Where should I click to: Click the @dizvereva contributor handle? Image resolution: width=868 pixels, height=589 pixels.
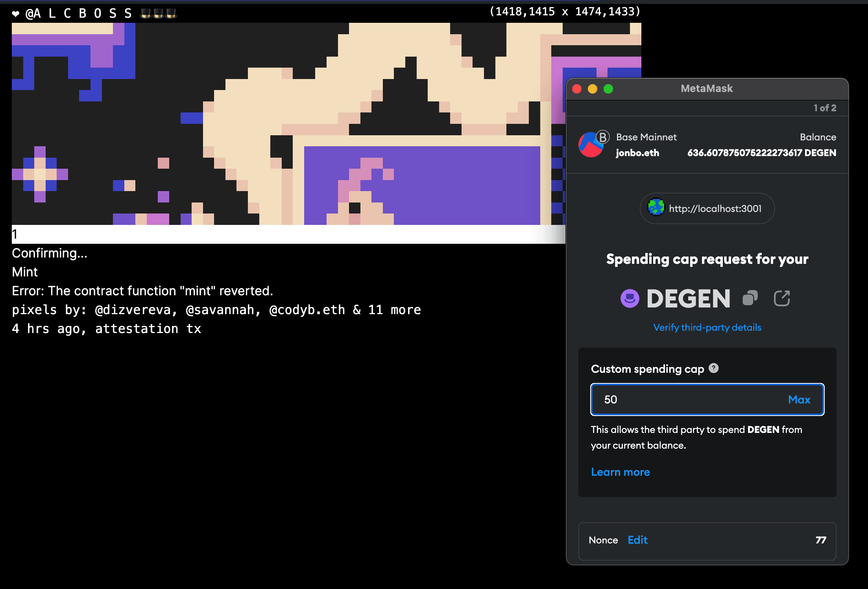coord(133,310)
